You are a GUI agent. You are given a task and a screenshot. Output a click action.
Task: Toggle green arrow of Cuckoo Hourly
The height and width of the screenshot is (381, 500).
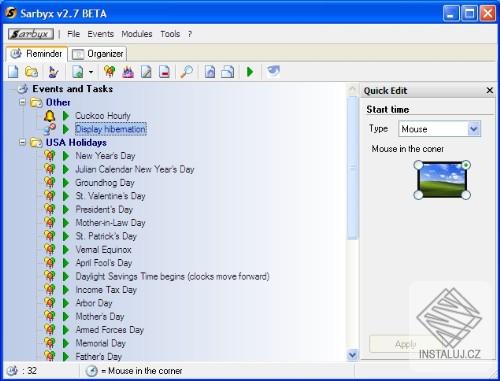click(x=66, y=116)
